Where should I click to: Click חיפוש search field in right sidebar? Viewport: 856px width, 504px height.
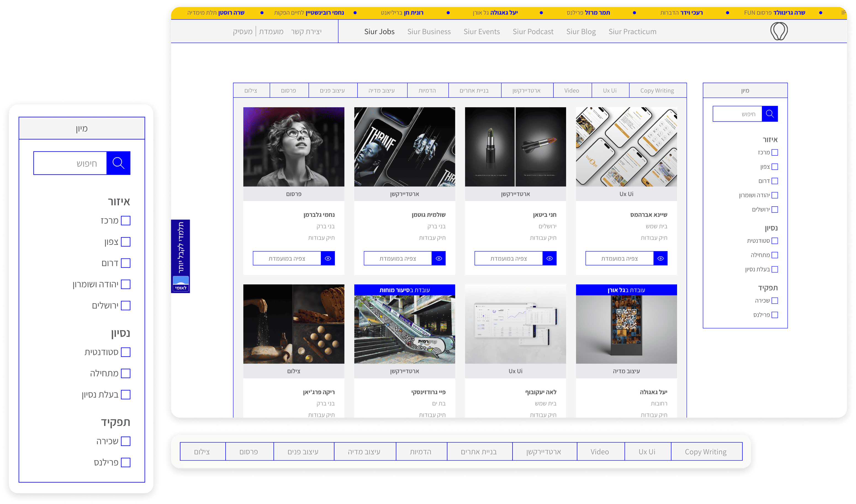click(737, 114)
